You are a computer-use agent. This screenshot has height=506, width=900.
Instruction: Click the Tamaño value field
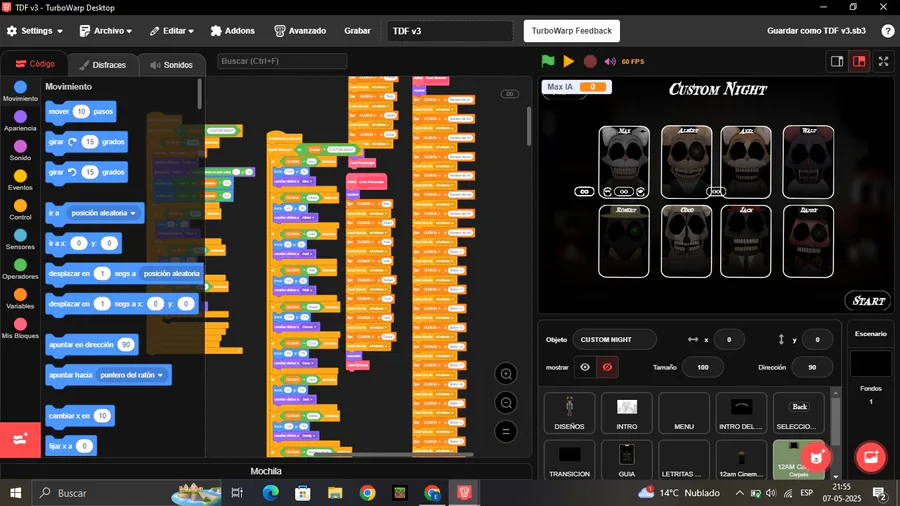coord(703,367)
